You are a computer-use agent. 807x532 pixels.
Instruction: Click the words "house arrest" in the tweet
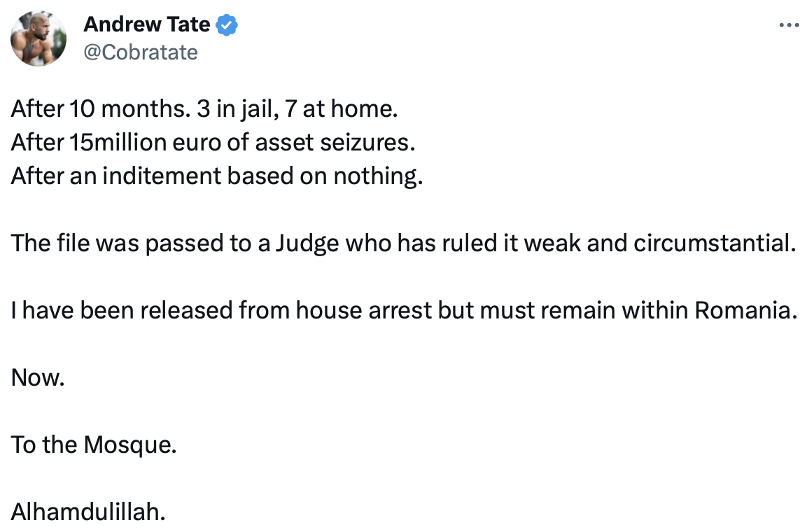pyautogui.click(x=363, y=310)
